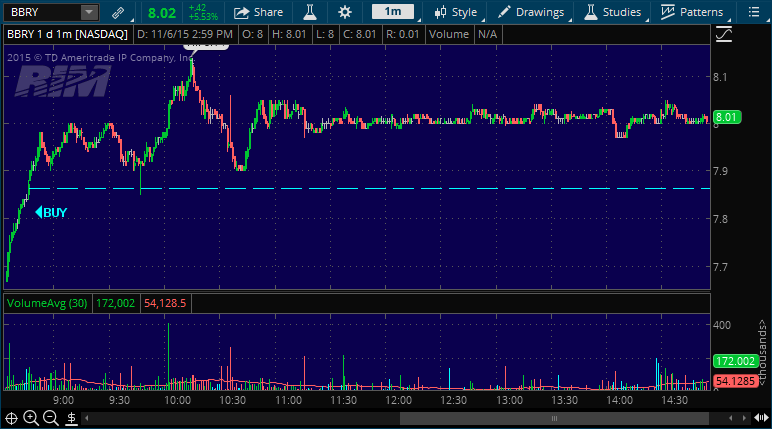Open the 1m timeframe selector
The image size is (772, 429).
[x=393, y=12]
